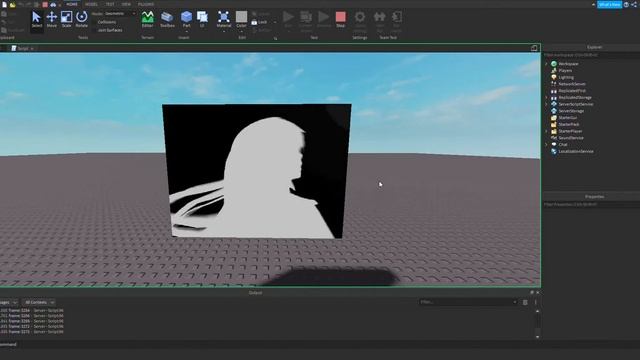Collapse the ribbon with the up arrow
The image size is (640, 360).
click(593, 4)
